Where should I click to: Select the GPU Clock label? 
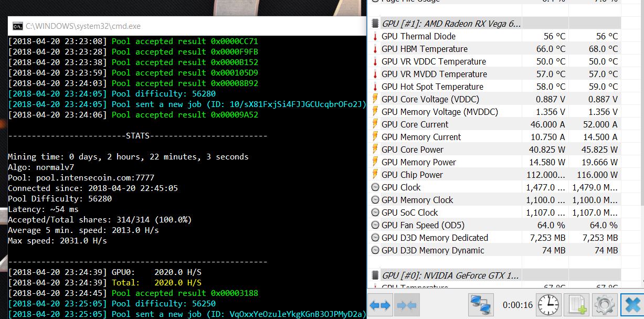pyautogui.click(x=401, y=187)
